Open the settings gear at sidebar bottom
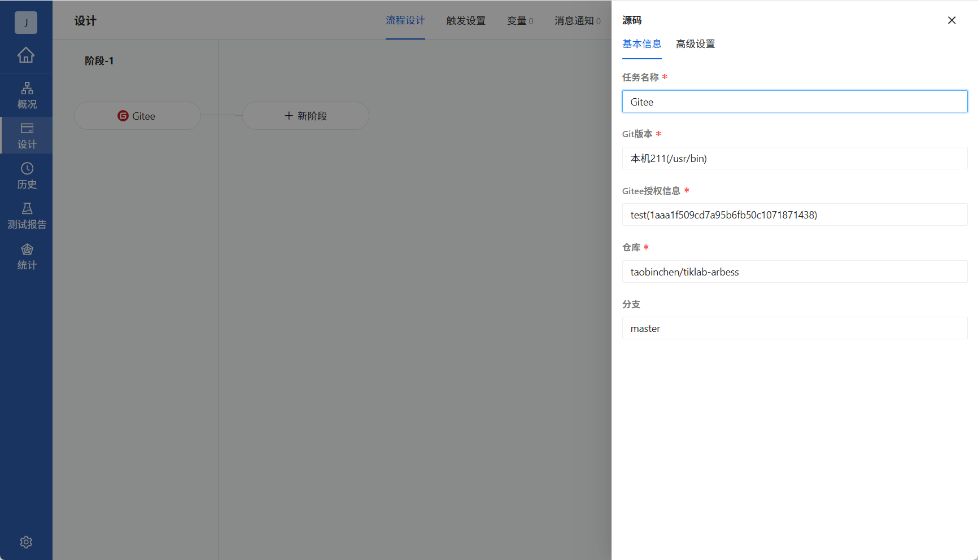 pyautogui.click(x=26, y=542)
